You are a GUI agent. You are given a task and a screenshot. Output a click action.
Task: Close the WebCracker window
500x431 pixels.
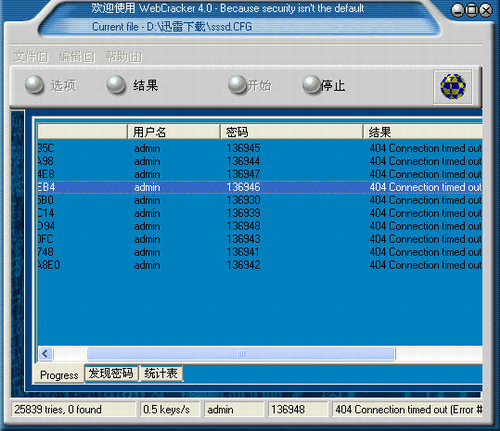click(486, 10)
